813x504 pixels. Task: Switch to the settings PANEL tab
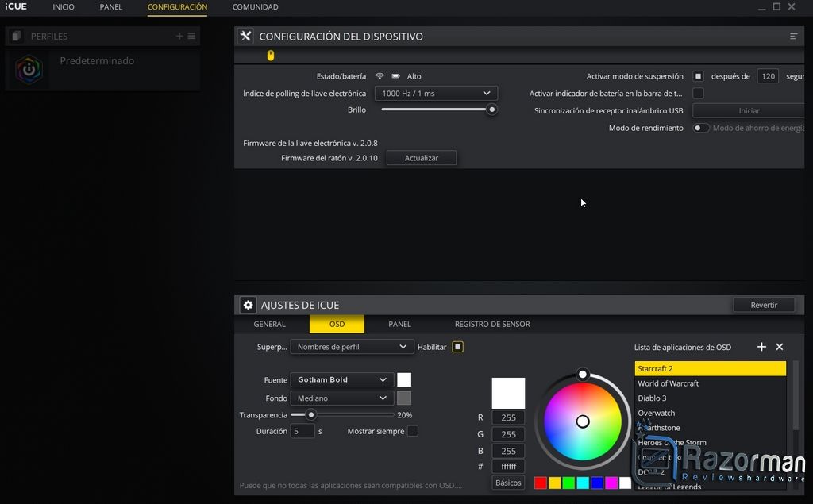(x=400, y=324)
